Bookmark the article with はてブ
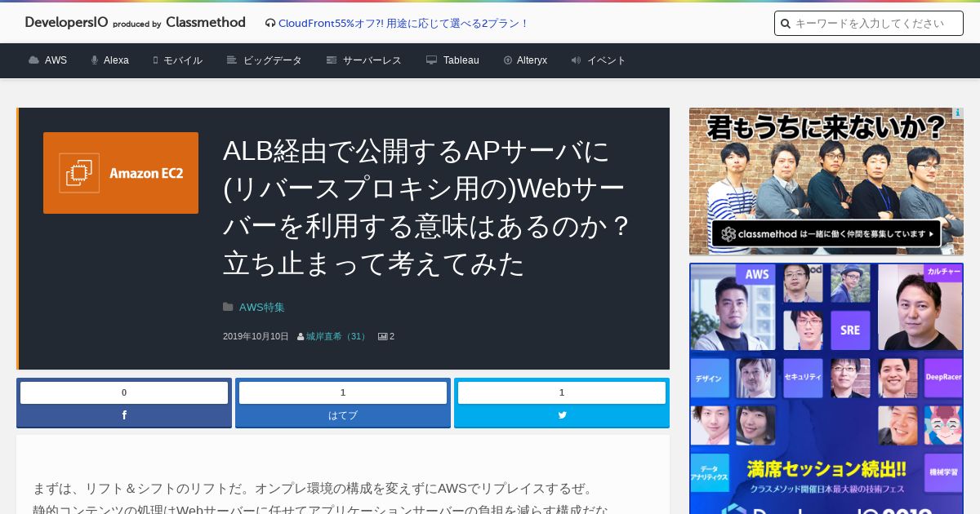Viewport: 980px width, 514px height. pyautogui.click(x=343, y=415)
